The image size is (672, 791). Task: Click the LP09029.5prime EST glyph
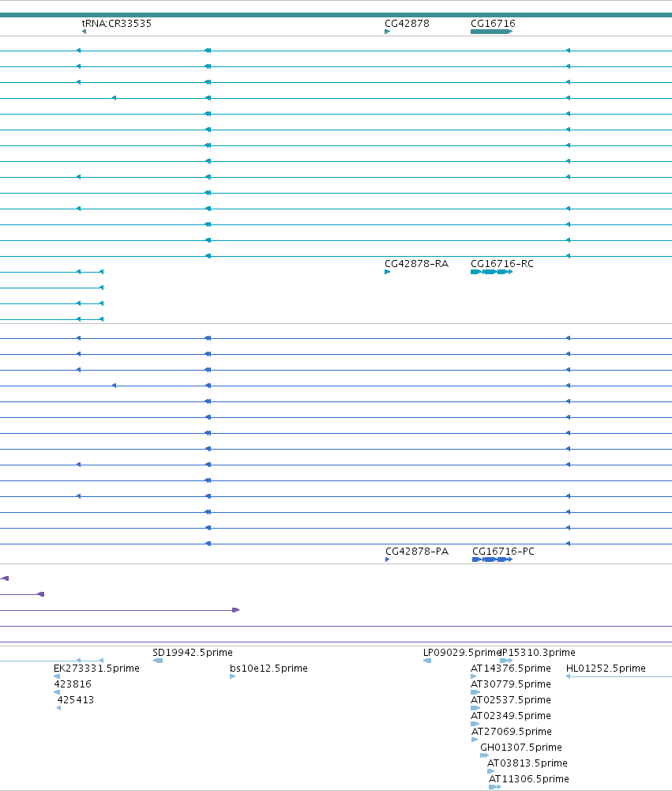(427, 661)
